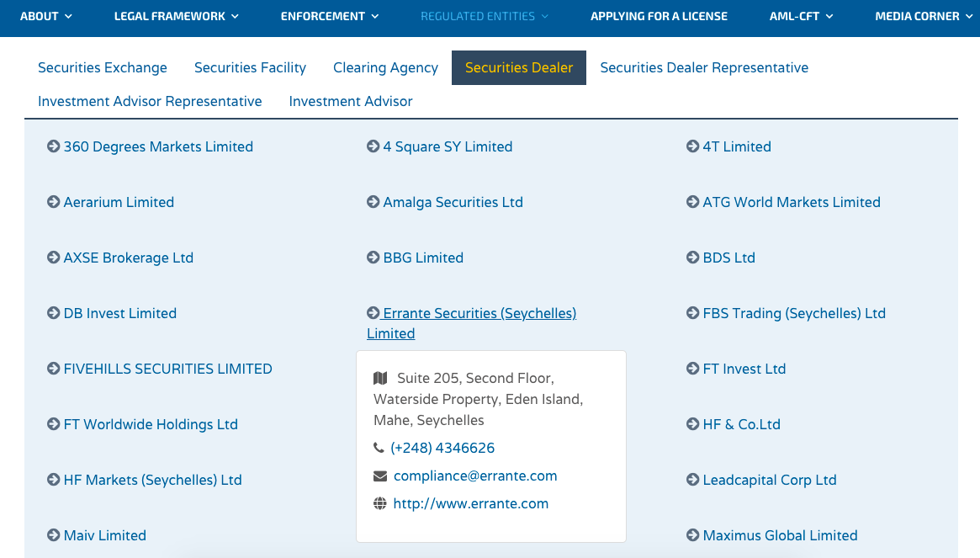Open the Investment Advisor tab
The height and width of the screenshot is (558, 980).
[350, 101]
